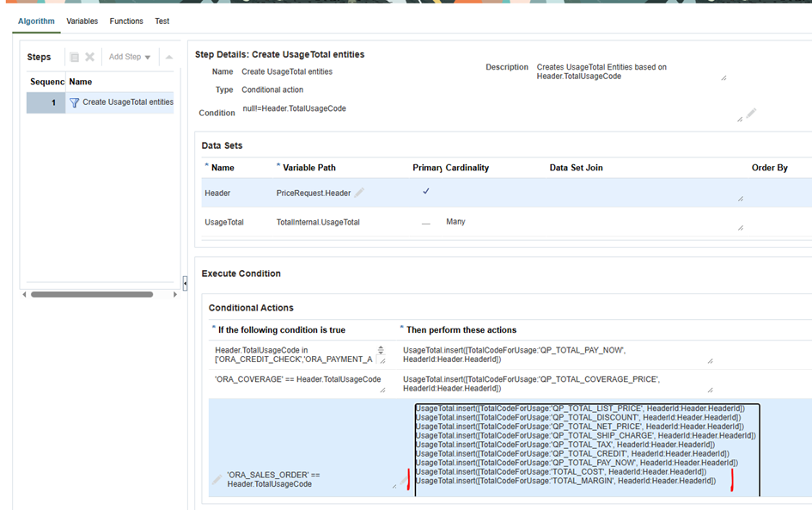Click the step details icon in Steps toolbar
The image size is (812, 510).
[74, 57]
